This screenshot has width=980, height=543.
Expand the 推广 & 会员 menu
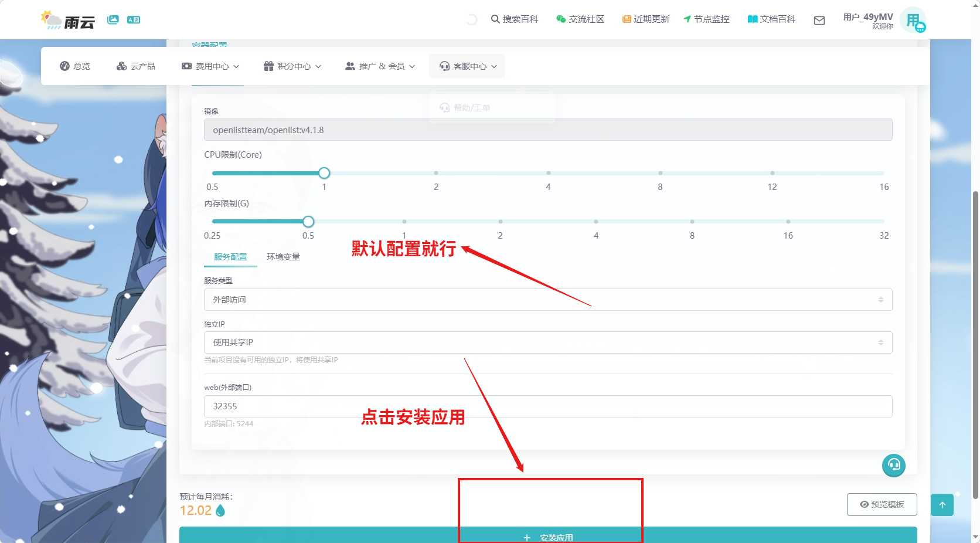[380, 66]
